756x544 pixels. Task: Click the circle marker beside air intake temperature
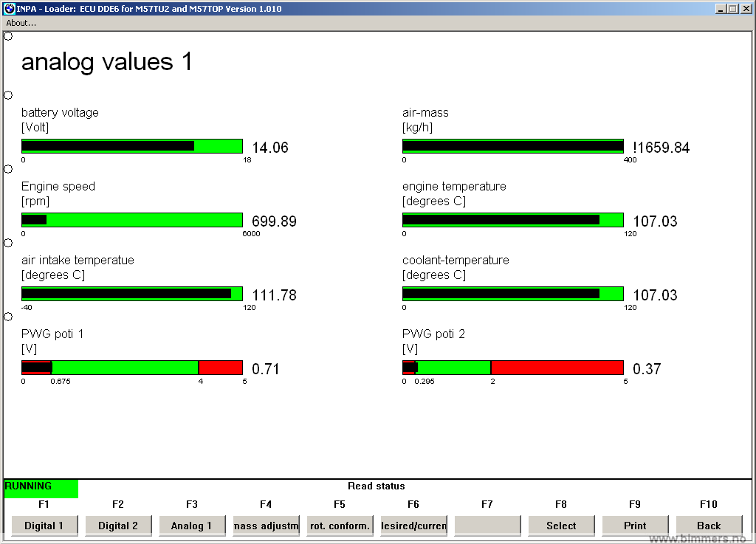8,243
